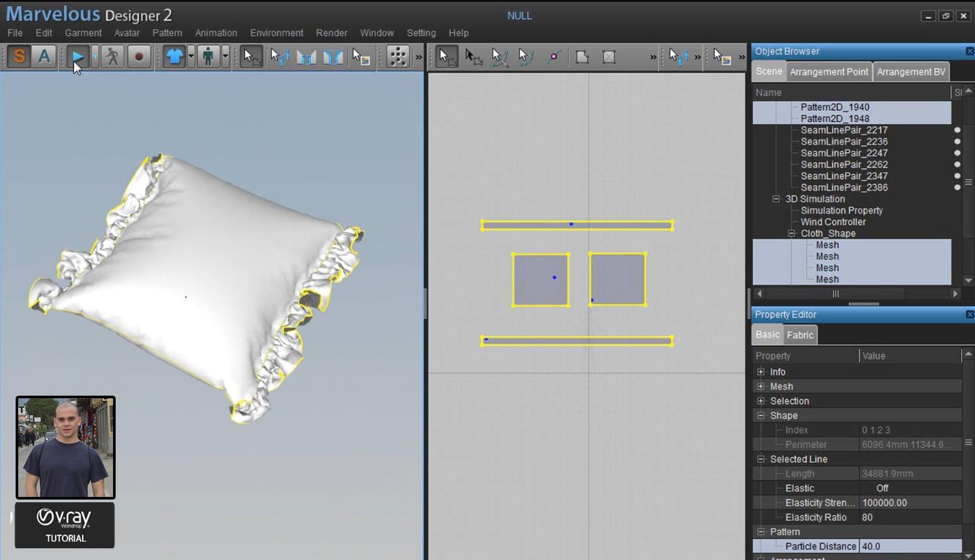This screenshot has width=975, height=560.
Task: Start simulation with the blue play arrow
Action: pos(78,57)
